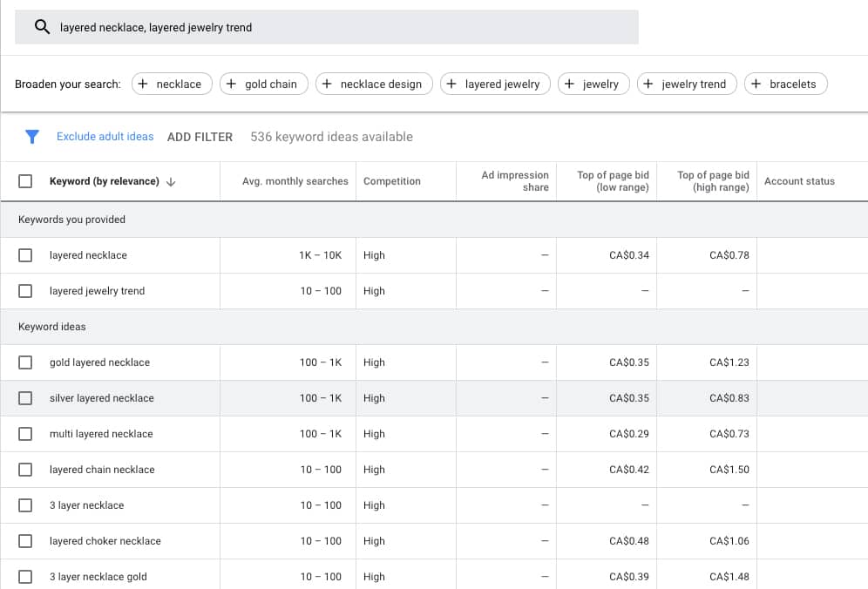
Task: Click the CA$0.29 low range bid
Action: pos(629,433)
